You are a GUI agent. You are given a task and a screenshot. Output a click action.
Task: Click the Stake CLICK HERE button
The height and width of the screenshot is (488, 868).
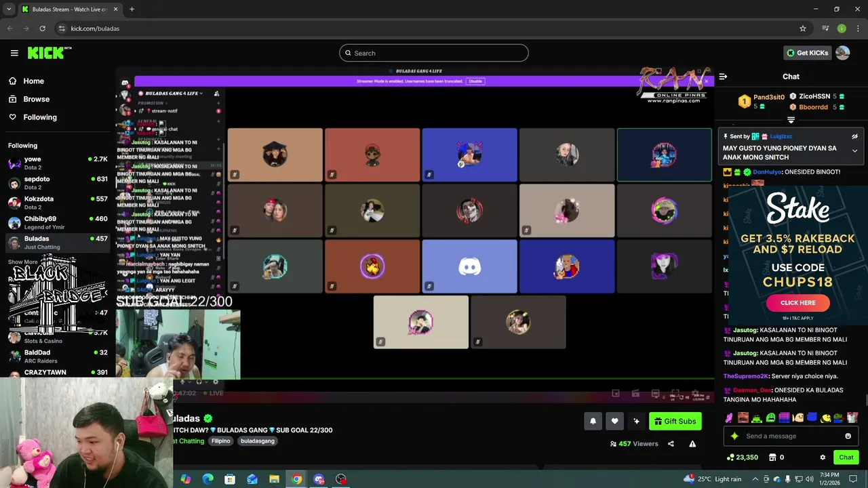point(797,303)
